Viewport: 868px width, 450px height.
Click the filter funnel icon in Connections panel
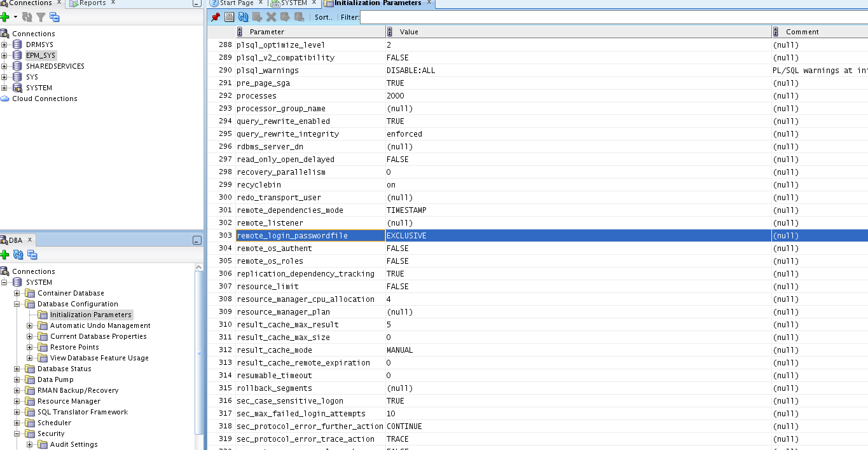click(41, 17)
